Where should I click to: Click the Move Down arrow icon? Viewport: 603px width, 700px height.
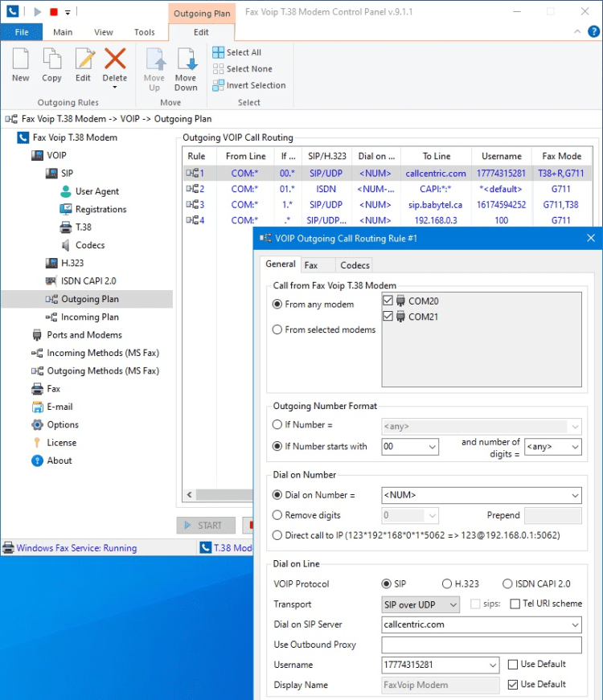click(186, 61)
